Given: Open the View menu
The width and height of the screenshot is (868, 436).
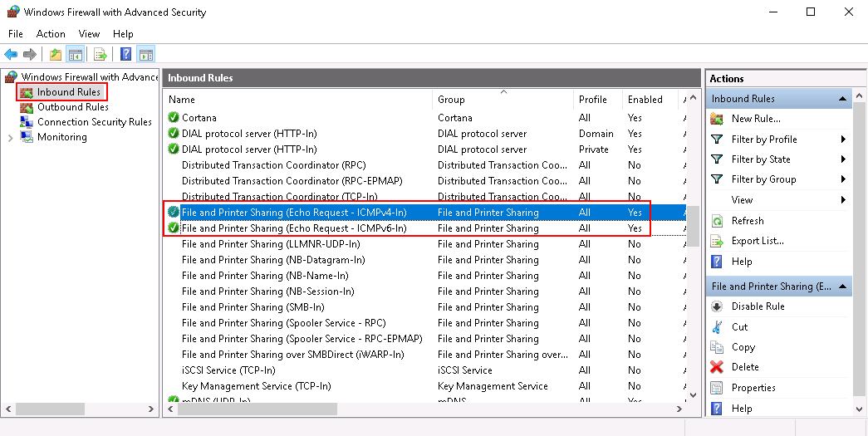Looking at the screenshot, I should 89,34.
